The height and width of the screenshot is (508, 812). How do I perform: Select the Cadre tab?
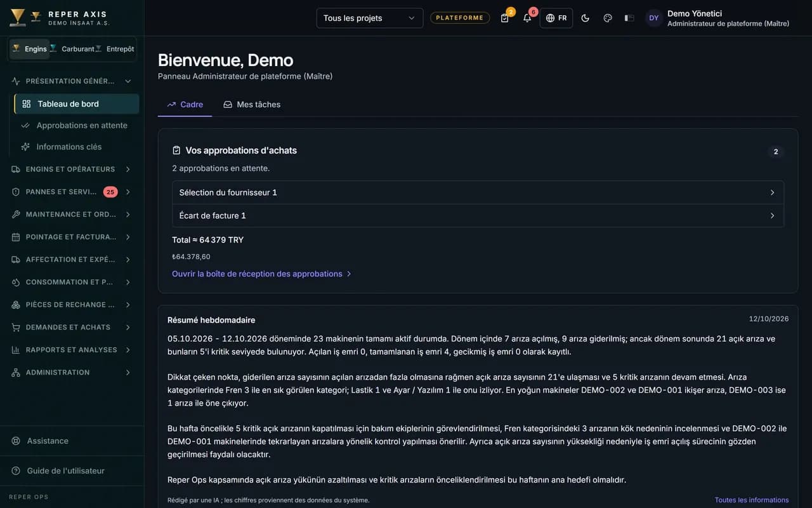185,104
